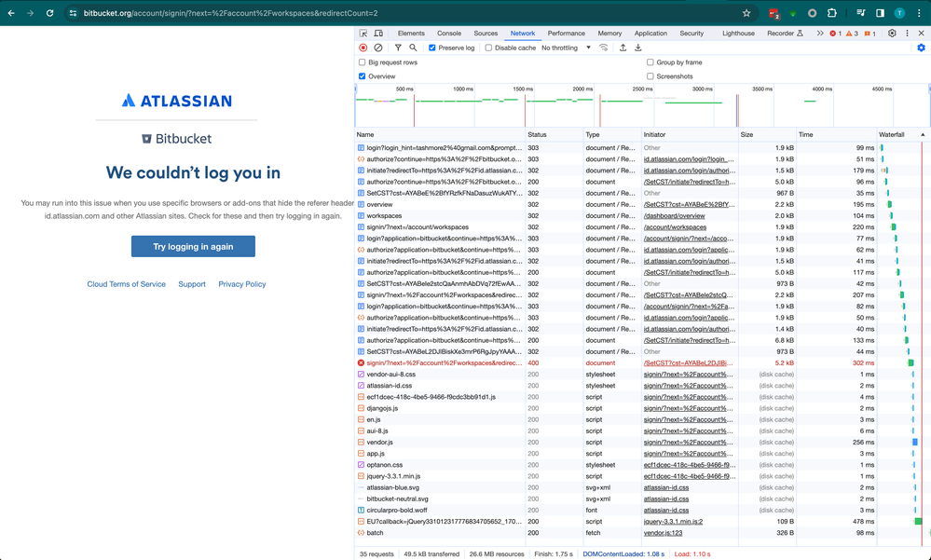Click jquery-3.3.1.min.js:2 initiator link

tap(673, 522)
